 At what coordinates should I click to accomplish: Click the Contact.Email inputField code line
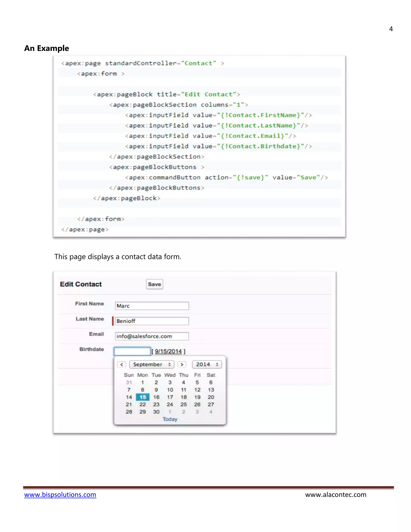[x=211, y=136]
